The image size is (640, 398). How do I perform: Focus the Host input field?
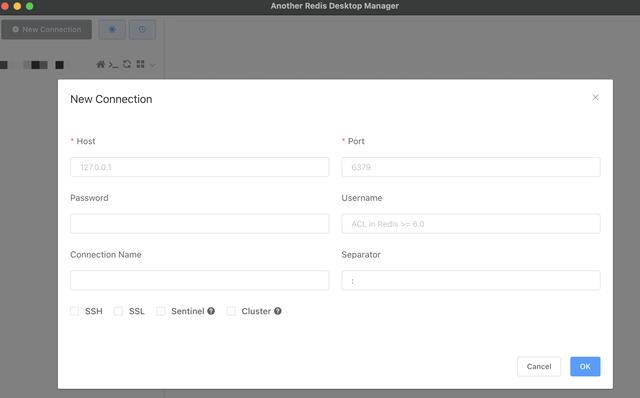(200, 167)
